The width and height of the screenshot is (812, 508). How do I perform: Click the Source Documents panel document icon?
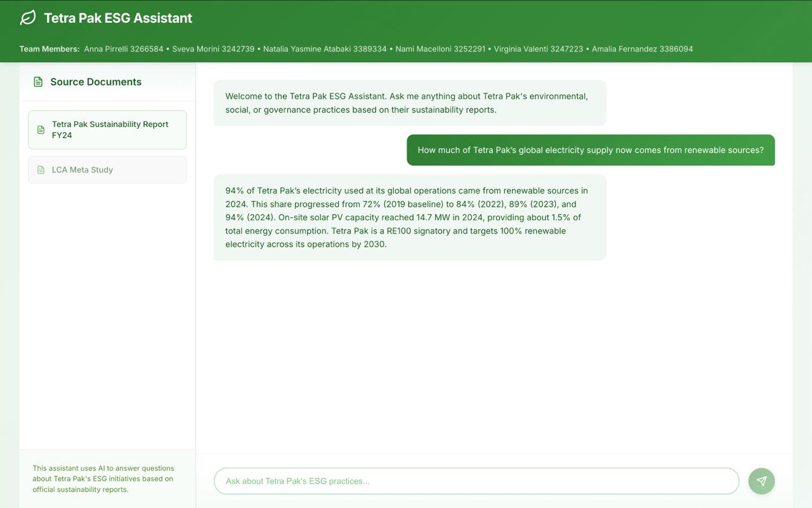coord(38,82)
